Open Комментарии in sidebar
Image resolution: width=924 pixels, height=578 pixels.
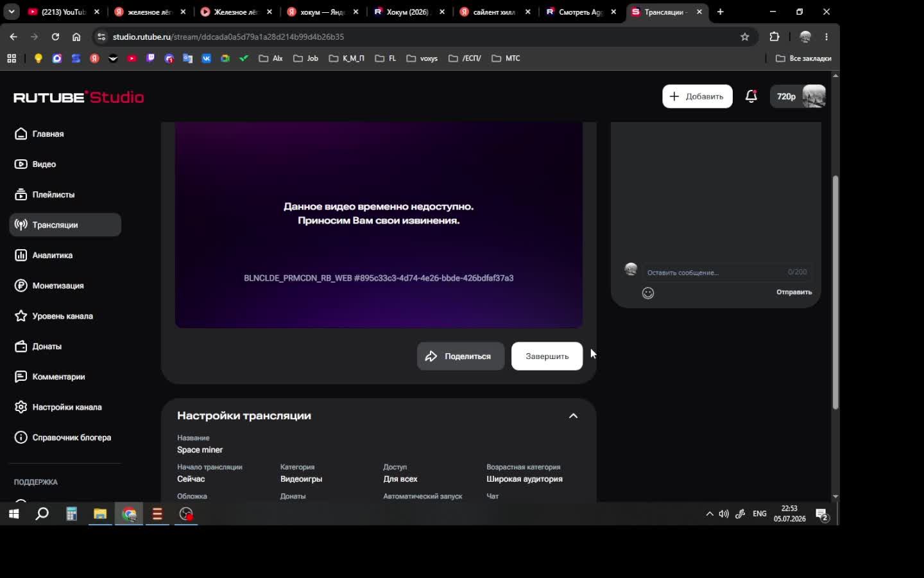pos(49,376)
